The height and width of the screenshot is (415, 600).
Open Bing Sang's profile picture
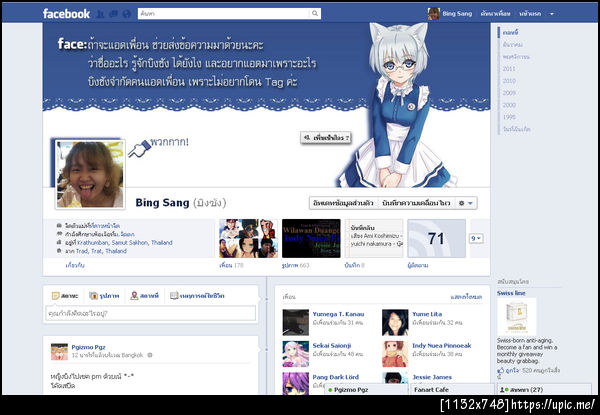point(90,174)
